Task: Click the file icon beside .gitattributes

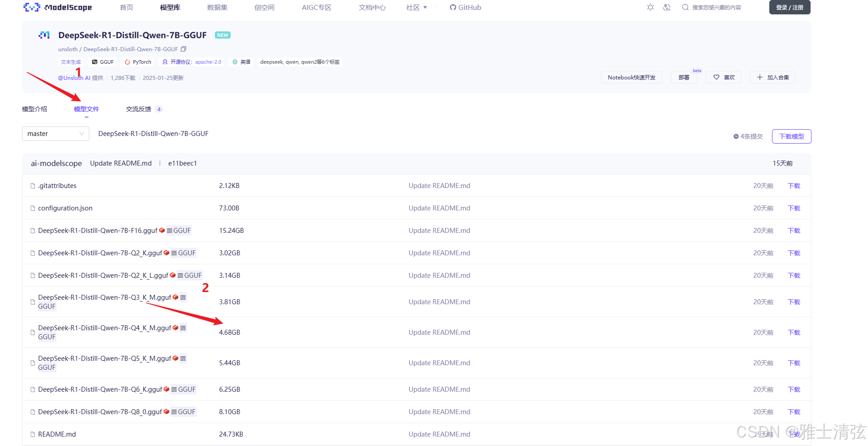Action: pos(33,186)
